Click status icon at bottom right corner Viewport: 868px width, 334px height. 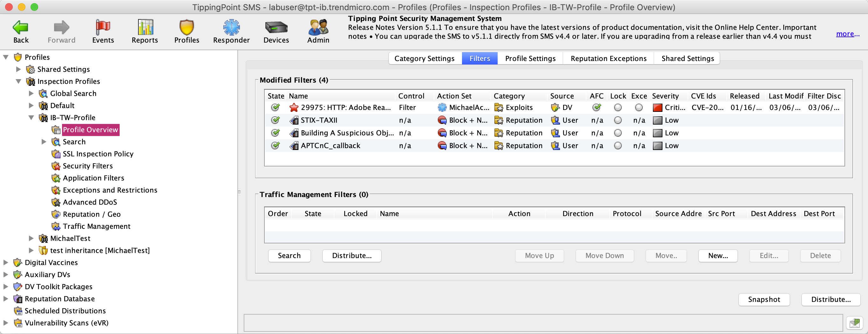(x=855, y=323)
